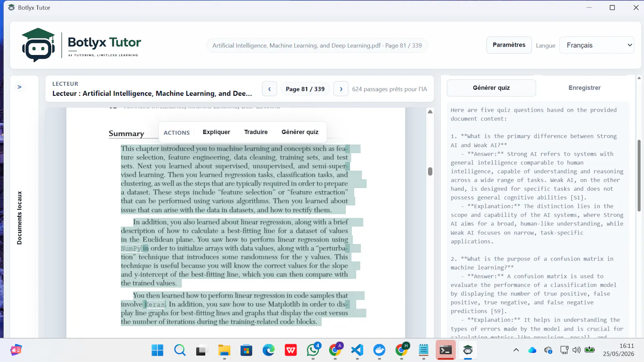Choose Générer quiz in the ACTIONS popup
The image size is (644, 362).
click(300, 132)
